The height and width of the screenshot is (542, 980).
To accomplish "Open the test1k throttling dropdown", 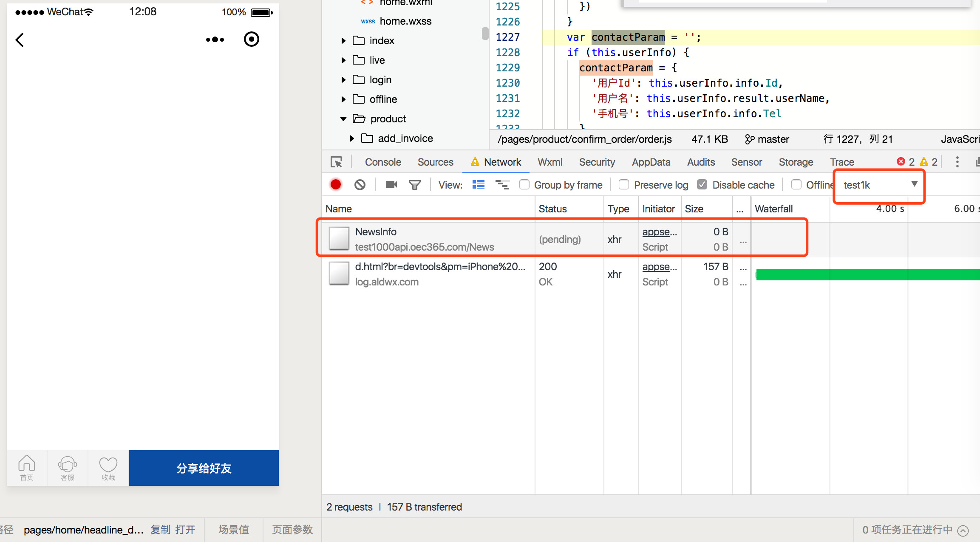I will (x=879, y=185).
